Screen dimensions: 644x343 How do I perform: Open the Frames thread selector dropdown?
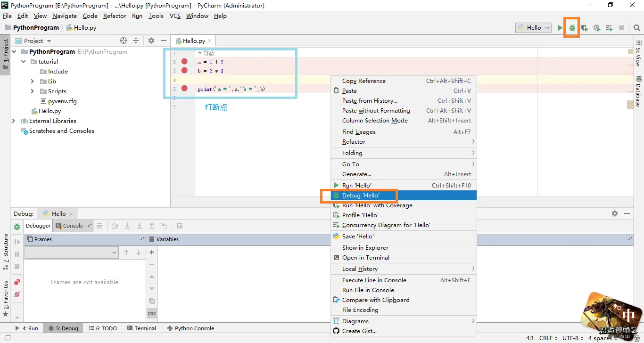71,253
